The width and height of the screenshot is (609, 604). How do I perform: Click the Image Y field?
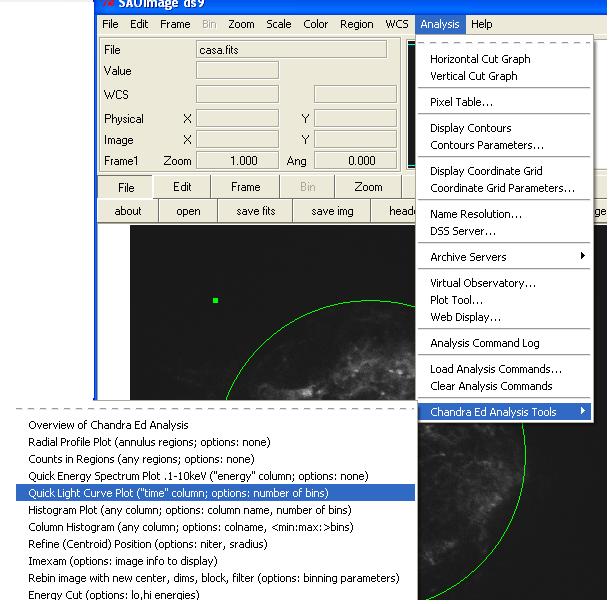coord(355,139)
